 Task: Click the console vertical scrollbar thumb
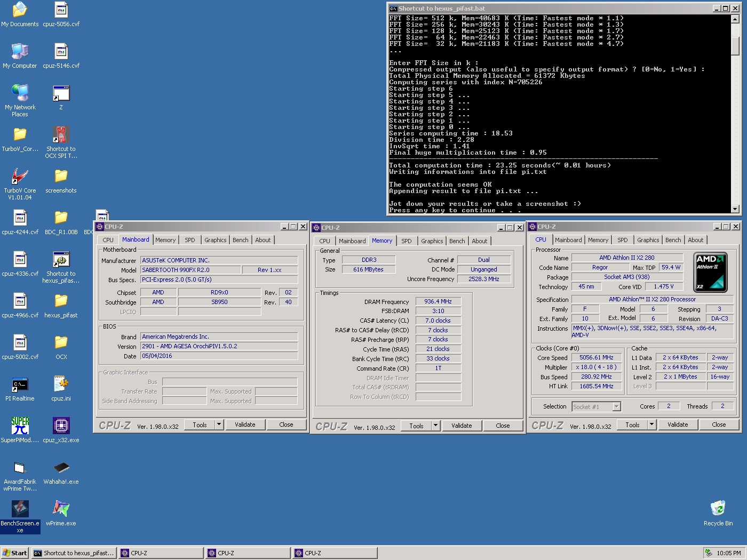(x=735, y=45)
